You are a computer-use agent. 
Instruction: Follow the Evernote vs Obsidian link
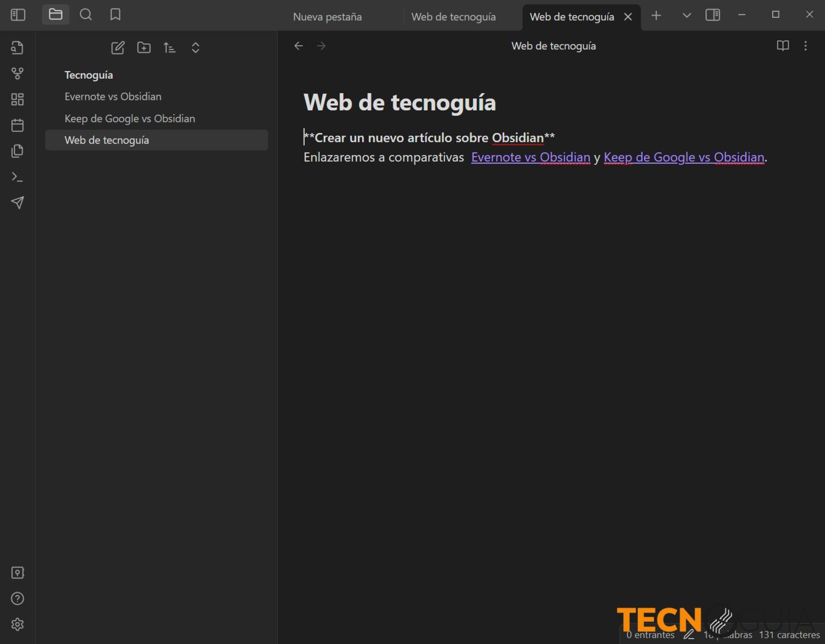pos(530,157)
